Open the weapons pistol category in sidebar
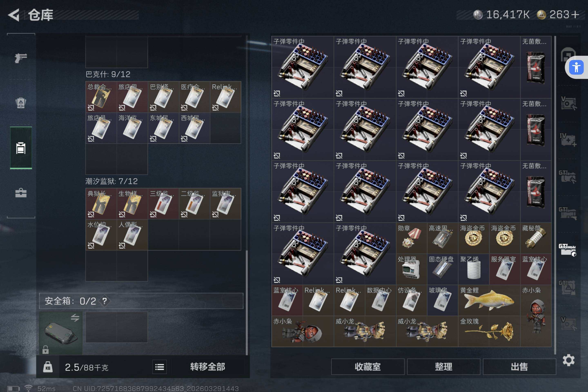Image resolution: width=588 pixels, height=392 pixels. [21, 58]
